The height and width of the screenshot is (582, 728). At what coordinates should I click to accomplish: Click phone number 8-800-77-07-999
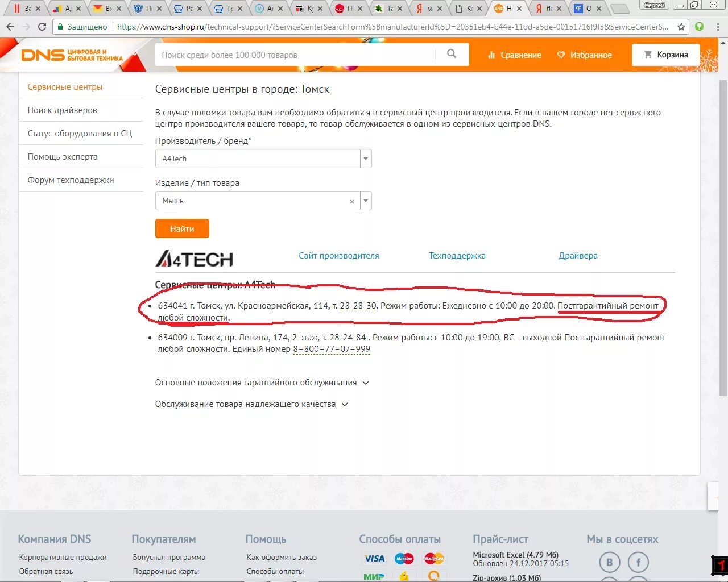coord(332,349)
